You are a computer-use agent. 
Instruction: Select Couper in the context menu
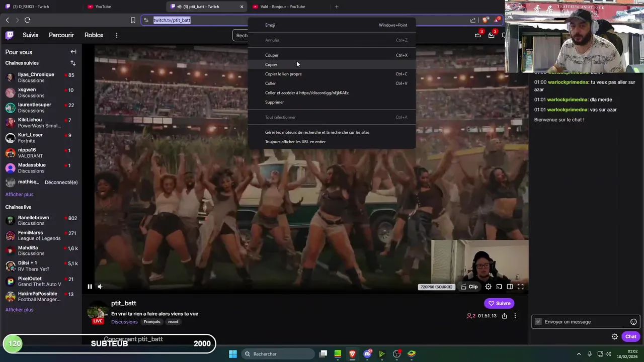tap(332, 55)
